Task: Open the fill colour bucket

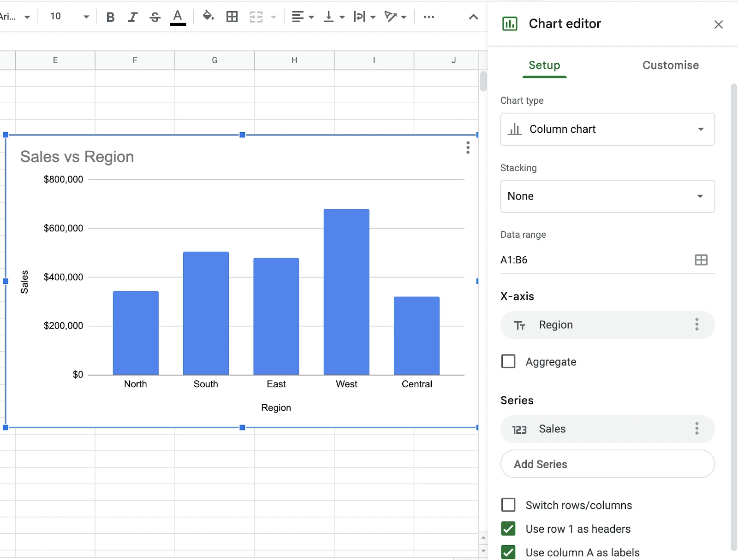Action: (x=208, y=16)
